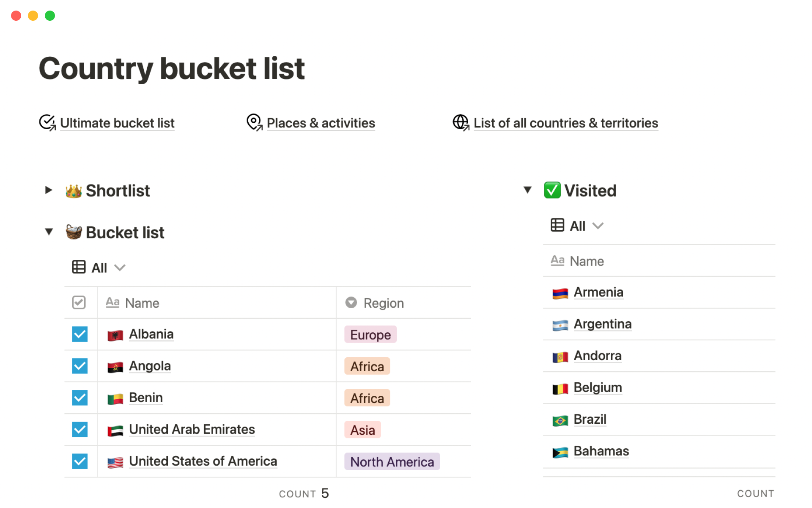Collapse the Visited toggle section
The width and height of the screenshot is (812, 508).
527,190
